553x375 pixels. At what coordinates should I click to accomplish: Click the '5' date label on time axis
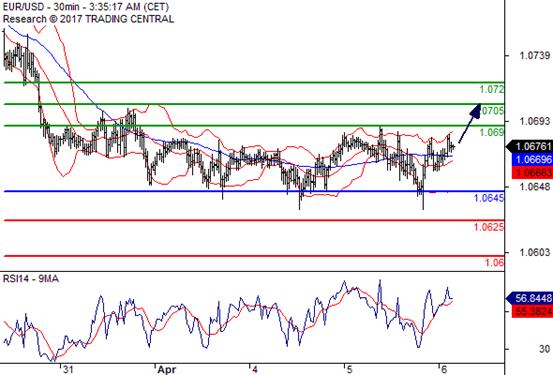coord(349,369)
